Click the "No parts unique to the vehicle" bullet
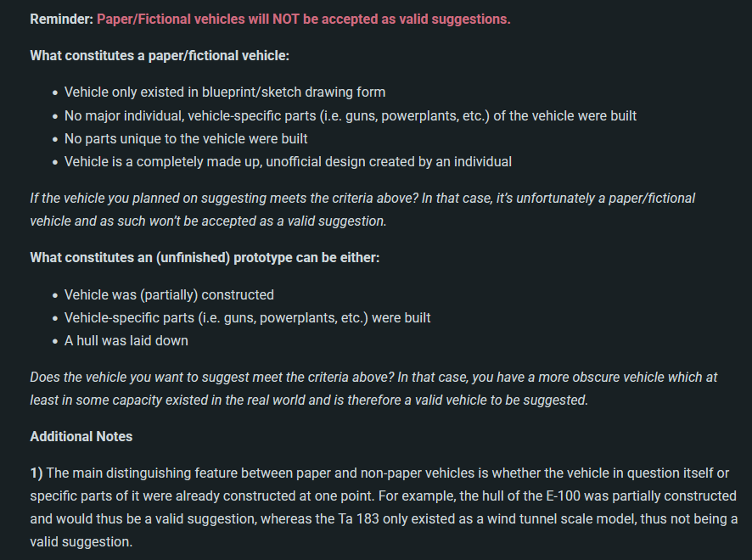 point(185,137)
